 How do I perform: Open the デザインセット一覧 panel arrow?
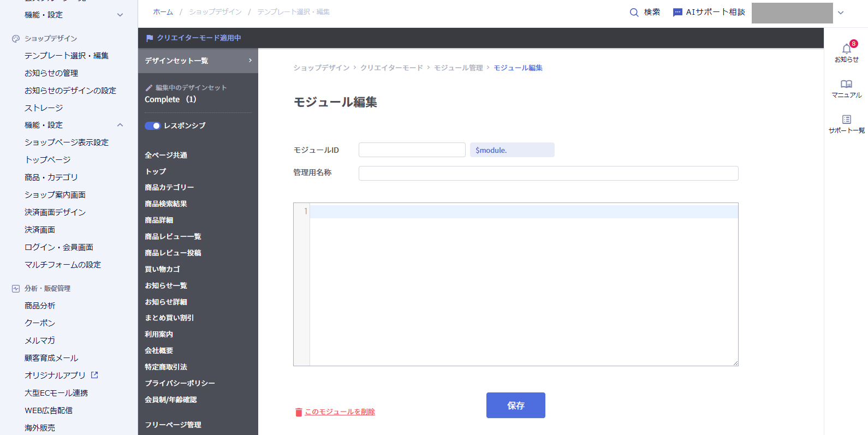250,61
